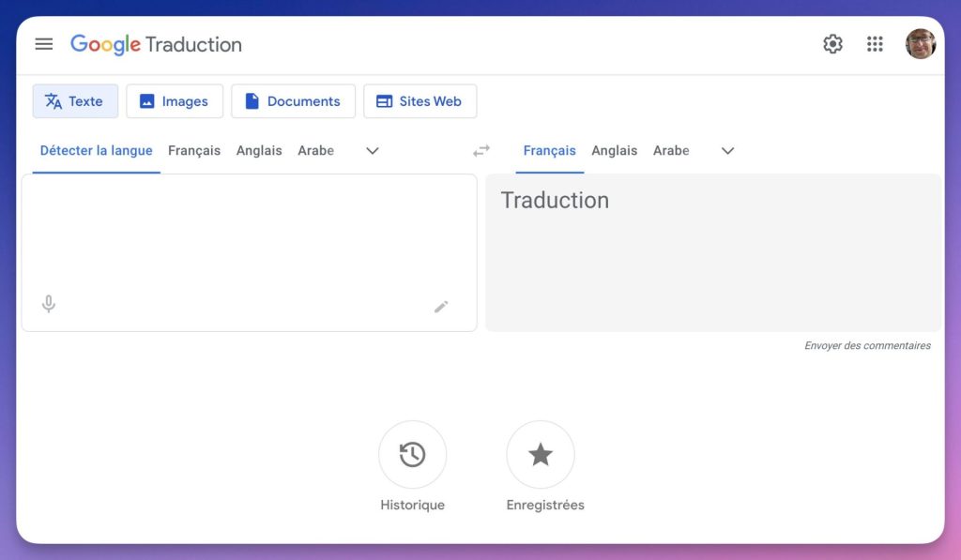Viewport: 961px width, 560px height.
Task: Activate voice input with the microphone icon
Action: pyautogui.click(x=48, y=305)
